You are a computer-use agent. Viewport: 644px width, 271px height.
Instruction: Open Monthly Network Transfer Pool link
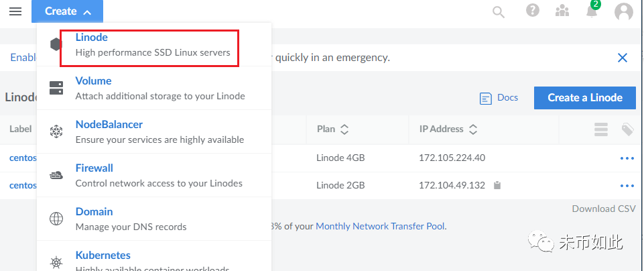tap(380, 227)
